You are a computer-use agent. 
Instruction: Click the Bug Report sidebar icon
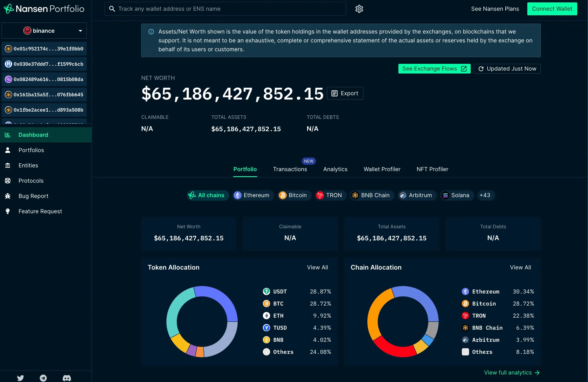pyautogui.click(x=8, y=196)
